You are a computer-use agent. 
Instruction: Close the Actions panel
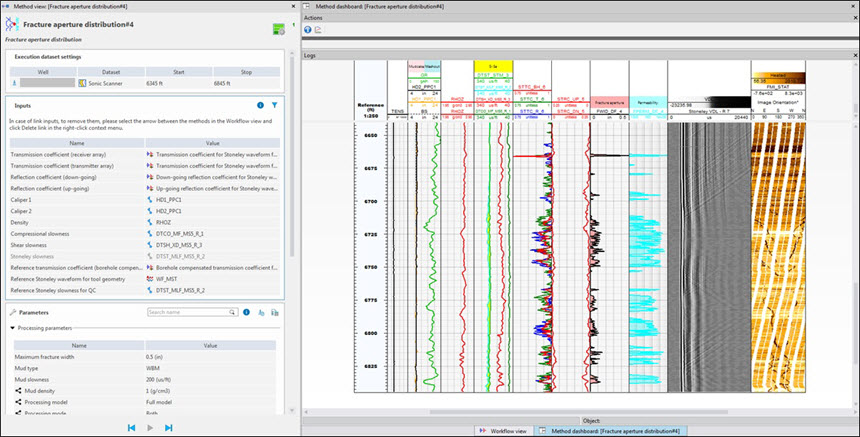pos(856,18)
